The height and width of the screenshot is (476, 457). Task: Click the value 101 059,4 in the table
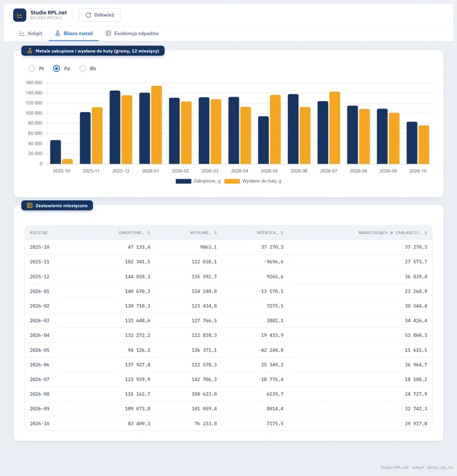[x=204, y=409]
